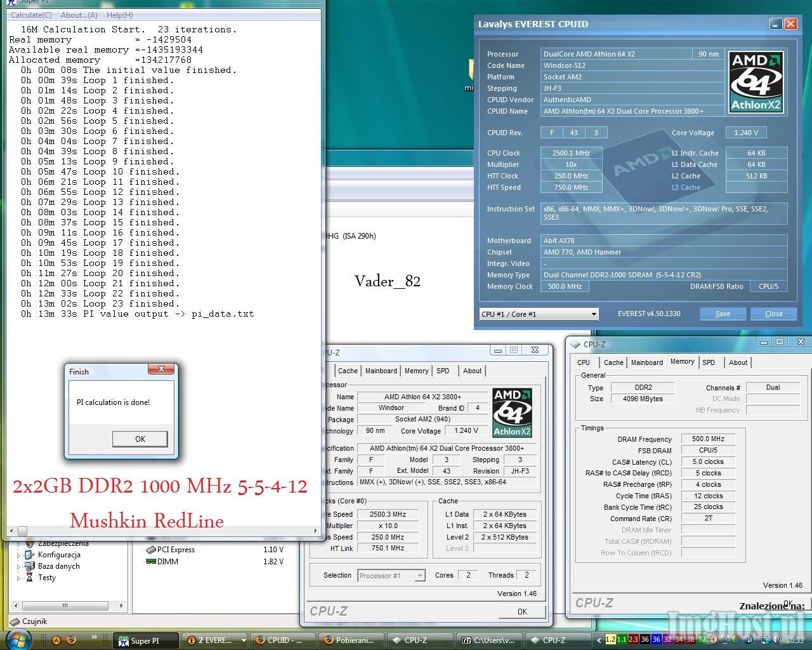Screen dimensions: 812x650
Task: Switch to SPD tab in CPU-Z memory window
Action: [x=709, y=362]
